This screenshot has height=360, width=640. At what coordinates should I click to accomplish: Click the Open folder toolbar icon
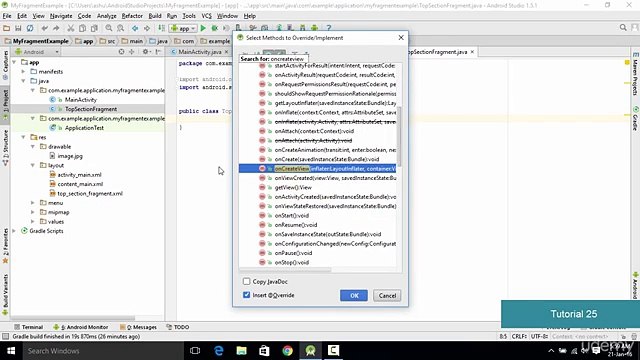[x=6, y=28]
